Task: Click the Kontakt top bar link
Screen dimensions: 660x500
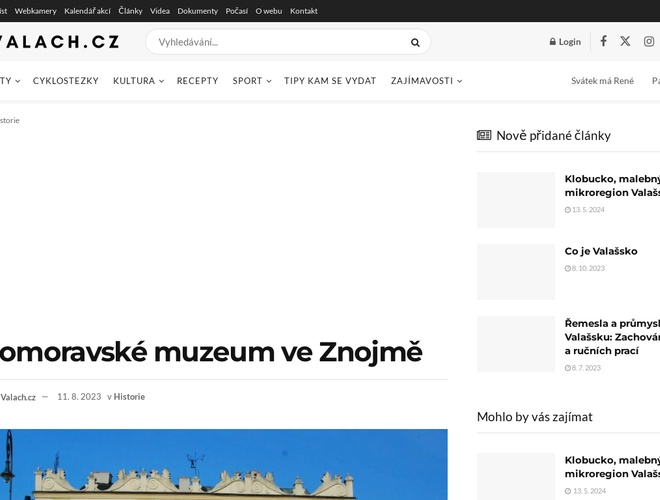Action: pos(304,11)
